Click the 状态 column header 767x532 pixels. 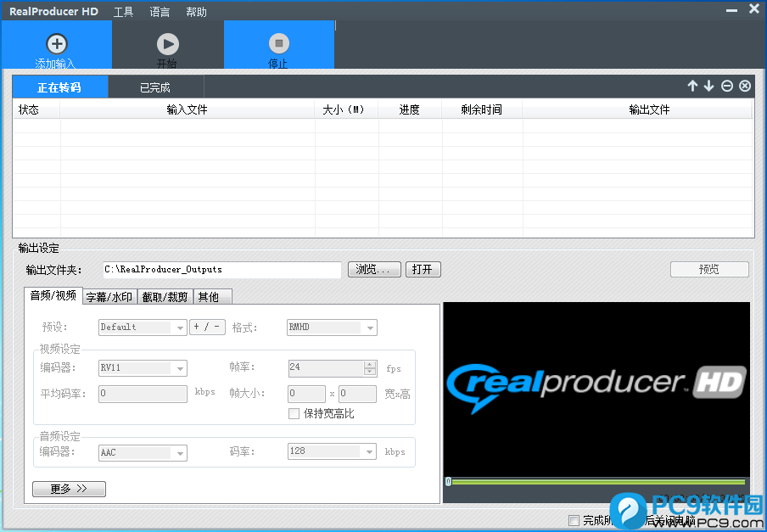click(x=36, y=109)
